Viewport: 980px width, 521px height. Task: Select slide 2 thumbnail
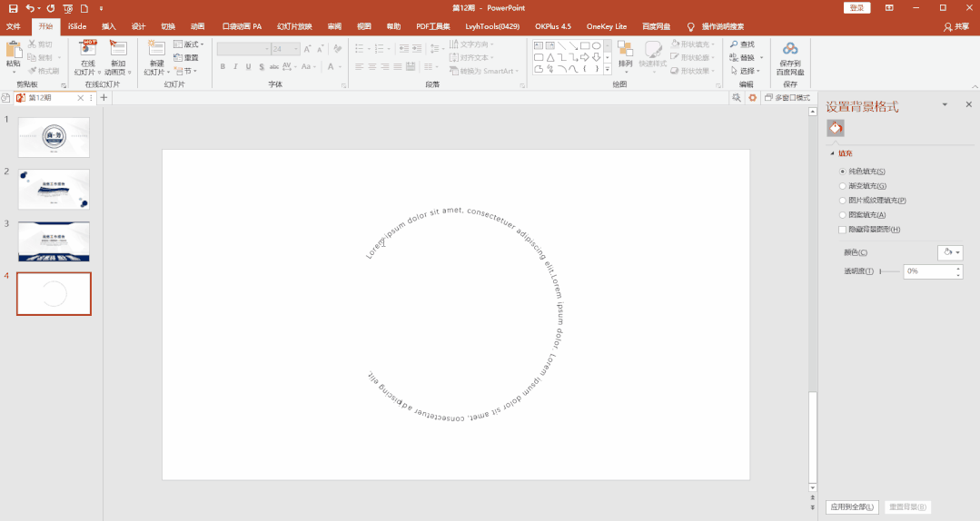tap(54, 189)
